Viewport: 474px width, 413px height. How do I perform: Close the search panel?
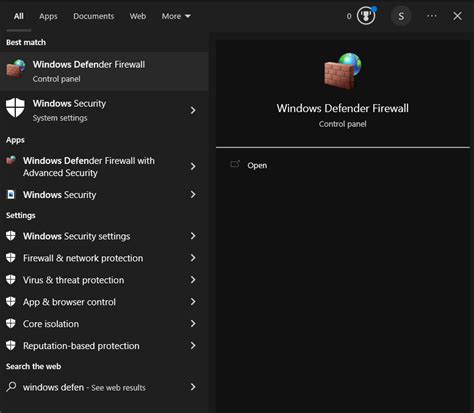[x=457, y=16]
